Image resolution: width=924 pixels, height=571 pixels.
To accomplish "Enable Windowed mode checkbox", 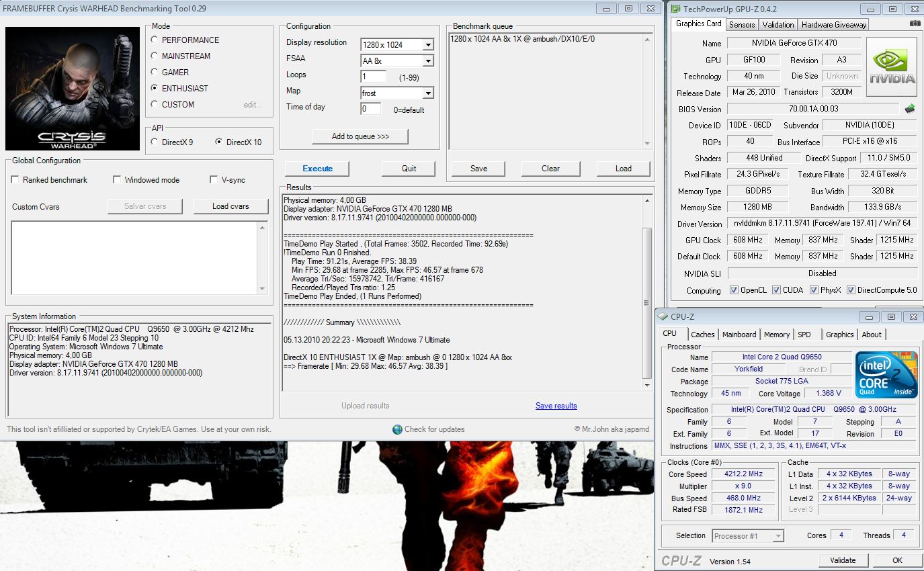I will (117, 180).
